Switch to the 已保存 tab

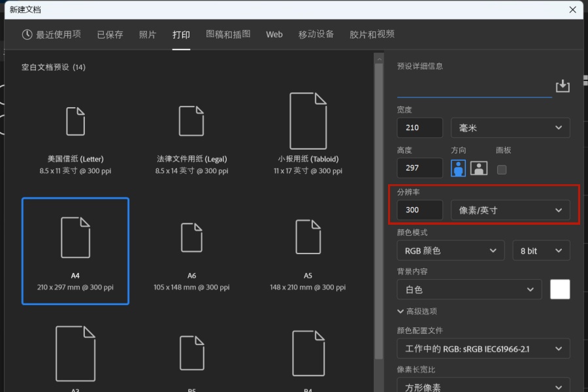click(110, 35)
